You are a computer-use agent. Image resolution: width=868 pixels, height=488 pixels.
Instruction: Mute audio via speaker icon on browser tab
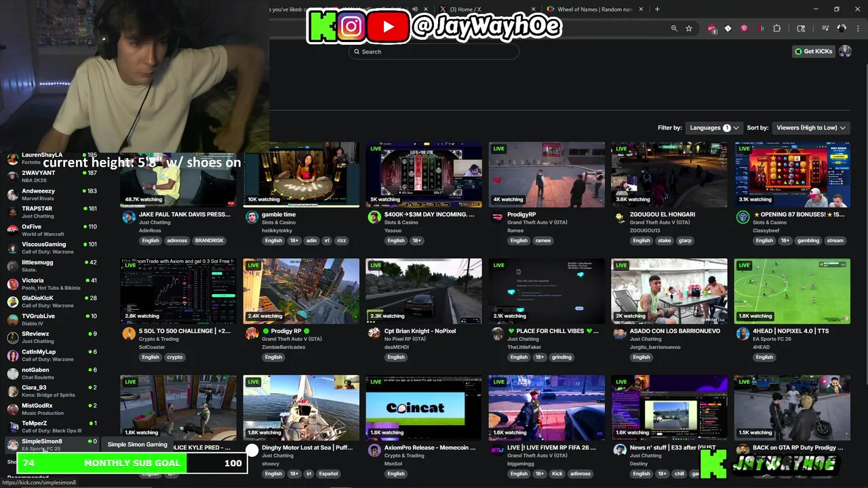click(415, 9)
